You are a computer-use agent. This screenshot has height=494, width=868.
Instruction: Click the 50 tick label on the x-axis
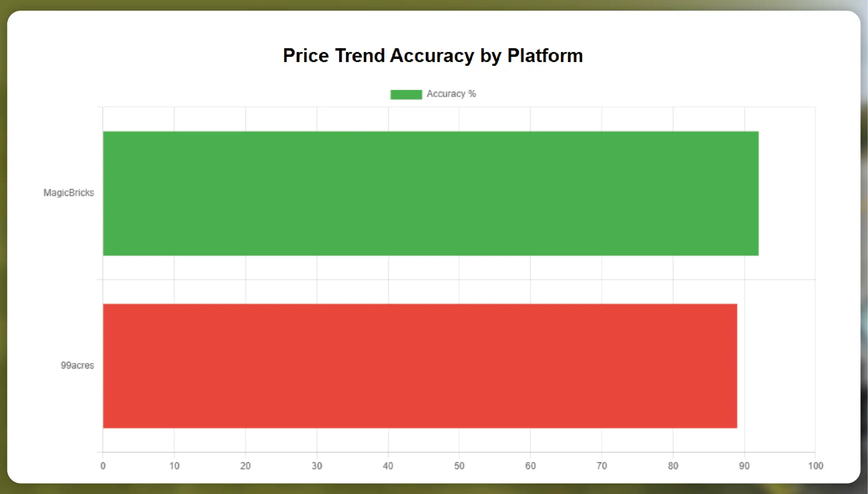coord(459,466)
